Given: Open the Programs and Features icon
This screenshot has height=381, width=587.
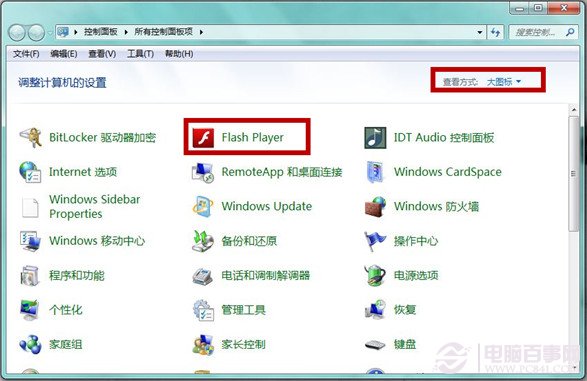Looking at the screenshot, I should tap(30, 276).
